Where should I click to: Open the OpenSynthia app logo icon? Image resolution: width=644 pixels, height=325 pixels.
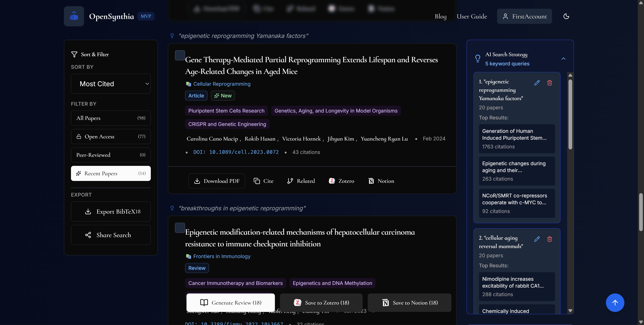tap(74, 16)
